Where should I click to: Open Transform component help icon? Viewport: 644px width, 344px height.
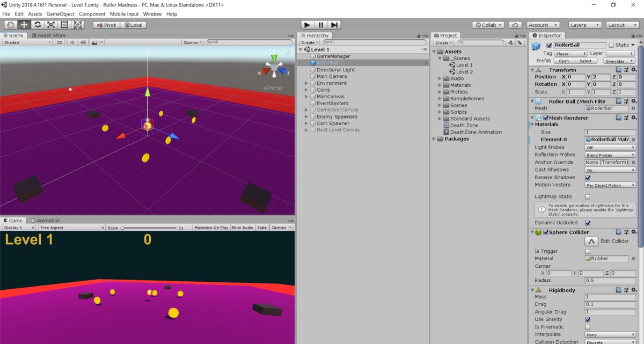coord(619,70)
